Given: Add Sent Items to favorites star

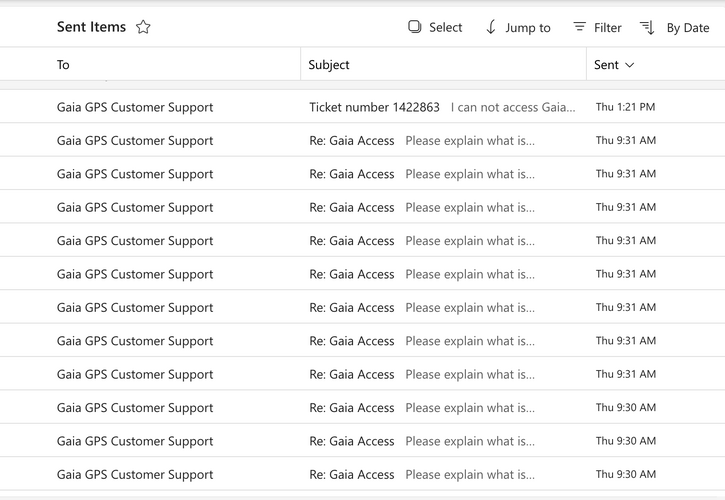Looking at the screenshot, I should click(143, 27).
